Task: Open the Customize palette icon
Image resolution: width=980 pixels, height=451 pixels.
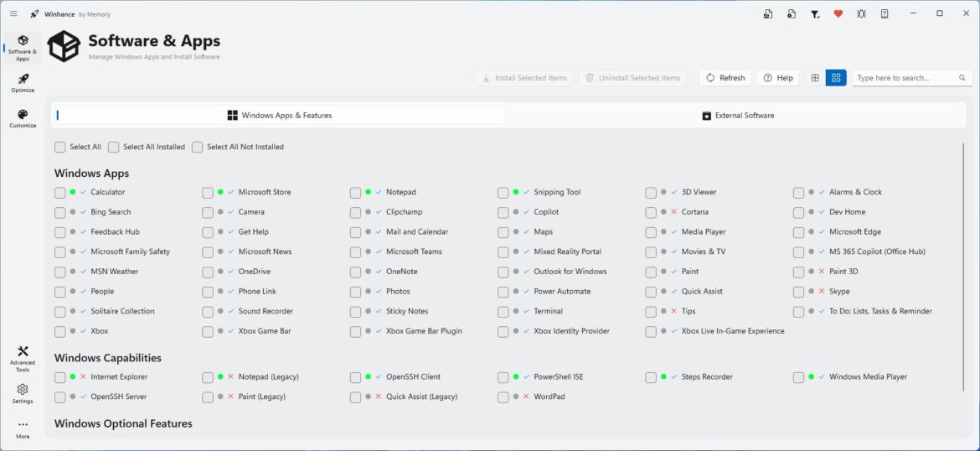Action: click(x=23, y=115)
